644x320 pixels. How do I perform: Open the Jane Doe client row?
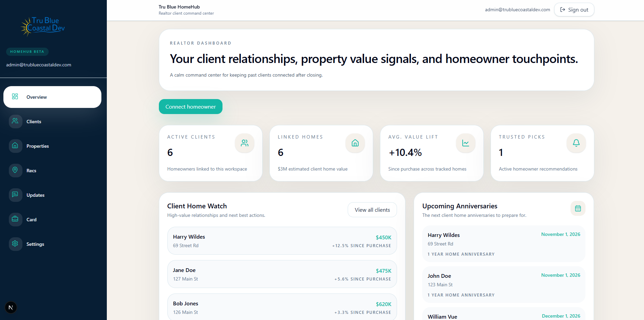point(282,274)
